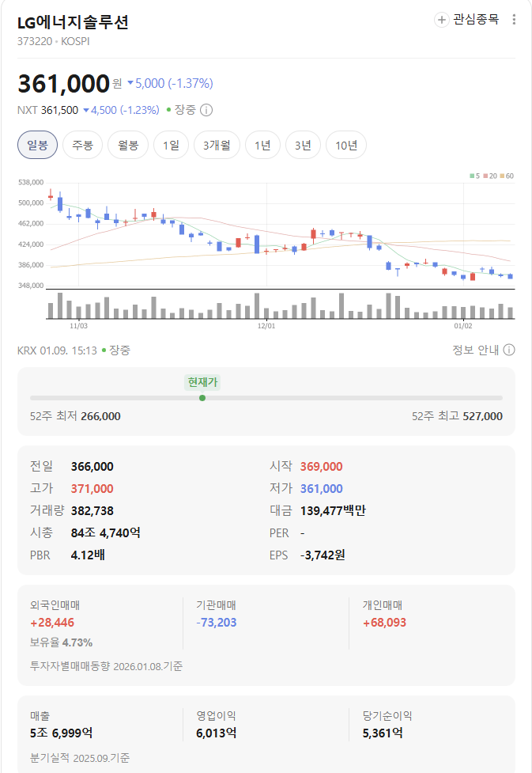
Task: Click the 현재가 label badge
Action: pyautogui.click(x=202, y=382)
